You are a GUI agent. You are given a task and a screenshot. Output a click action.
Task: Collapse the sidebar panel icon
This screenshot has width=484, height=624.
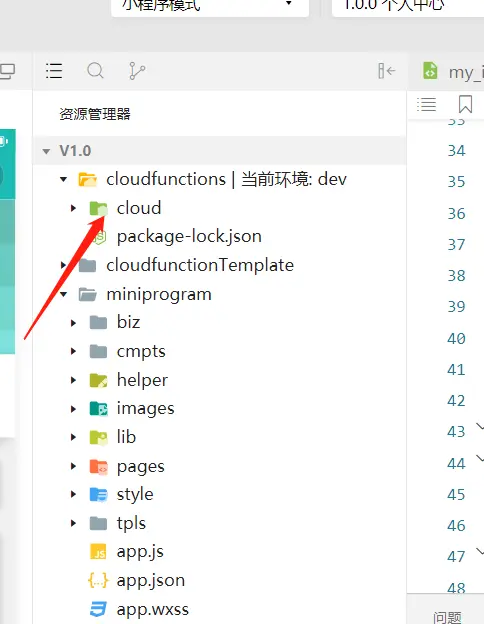(386, 71)
